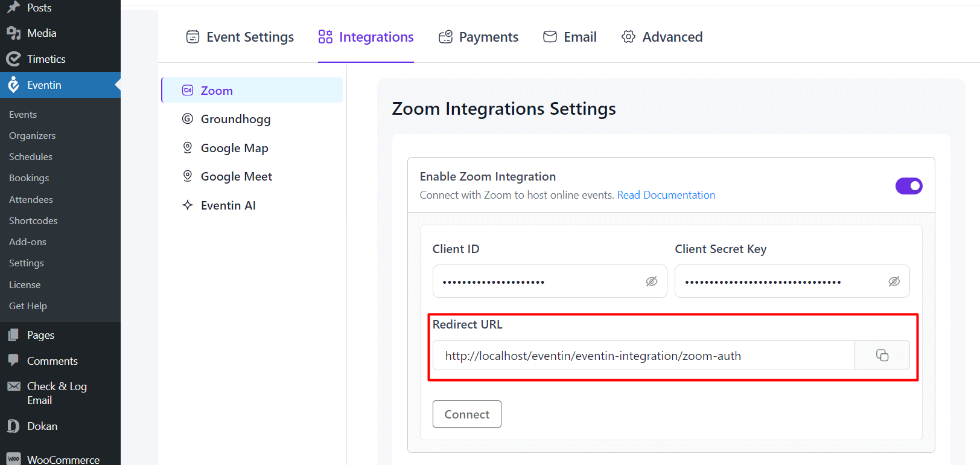980x465 pixels.
Task: Open Organizers submenu item
Action: (32, 135)
